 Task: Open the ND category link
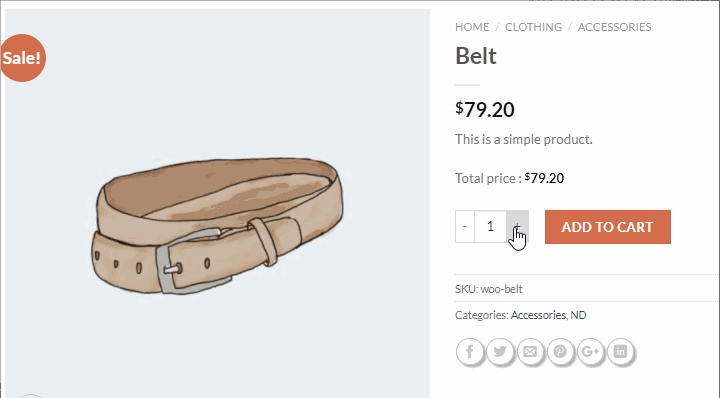579,315
